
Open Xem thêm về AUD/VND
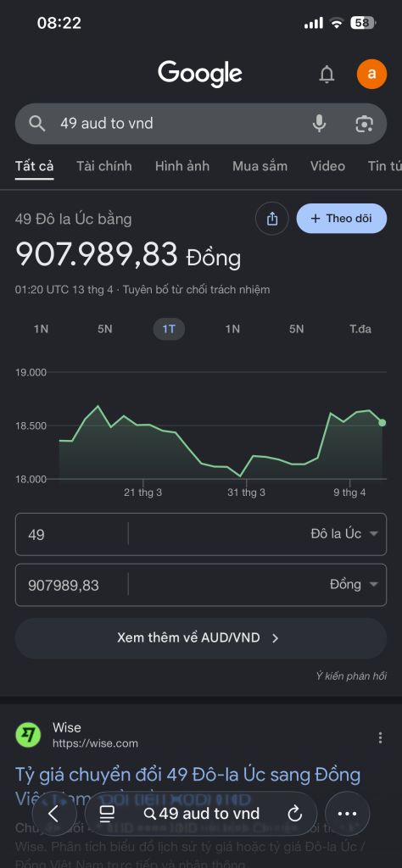[x=200, y=637]
